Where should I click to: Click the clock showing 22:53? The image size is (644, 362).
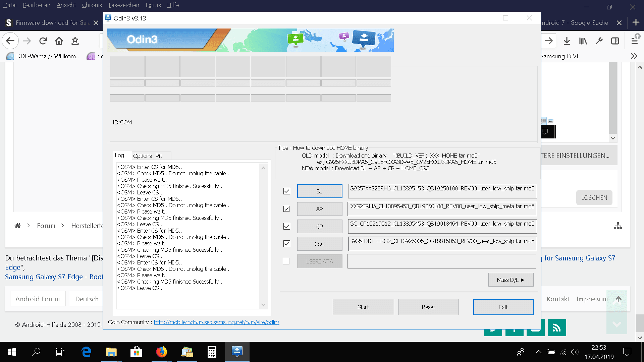tap(599, 348)
